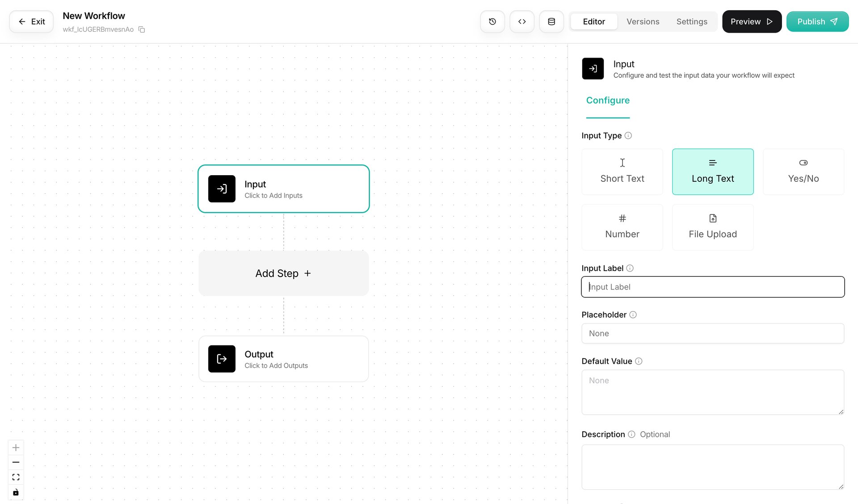
Task: Zoom in on the canvas
Action: click(x=16, y=447)
